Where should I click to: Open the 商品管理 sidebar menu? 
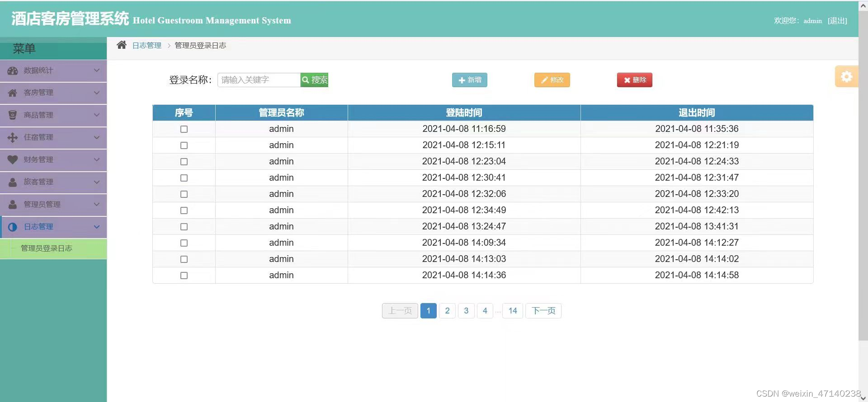pyautogui.click(x=53, y=115)
